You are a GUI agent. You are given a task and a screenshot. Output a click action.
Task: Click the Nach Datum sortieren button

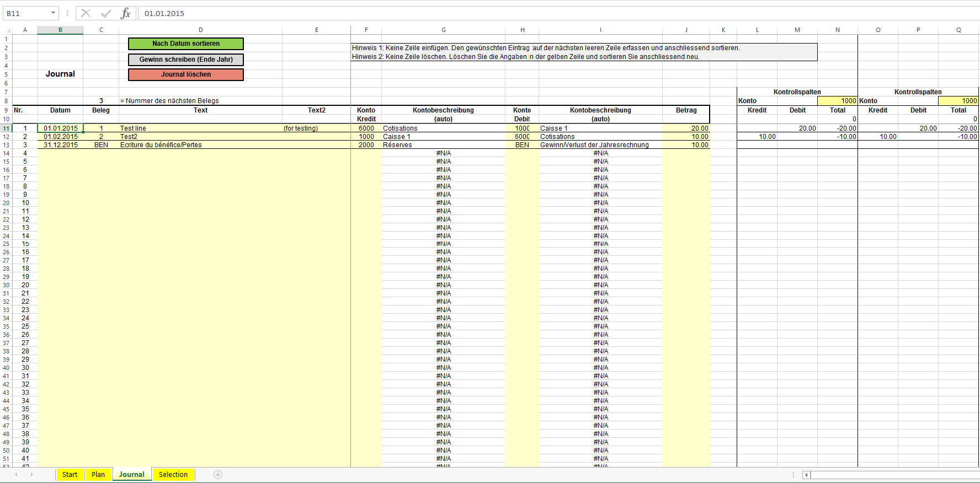[x=186, y=44]
